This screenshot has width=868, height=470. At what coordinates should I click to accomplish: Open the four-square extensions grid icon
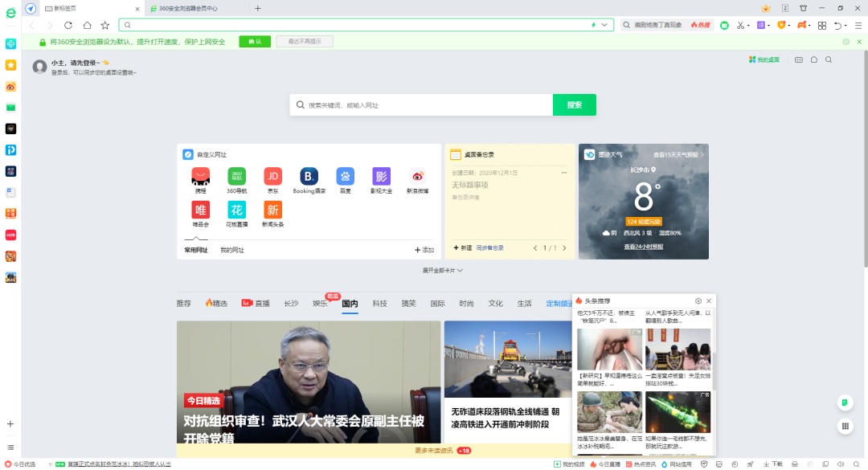(x=822, y=26)
